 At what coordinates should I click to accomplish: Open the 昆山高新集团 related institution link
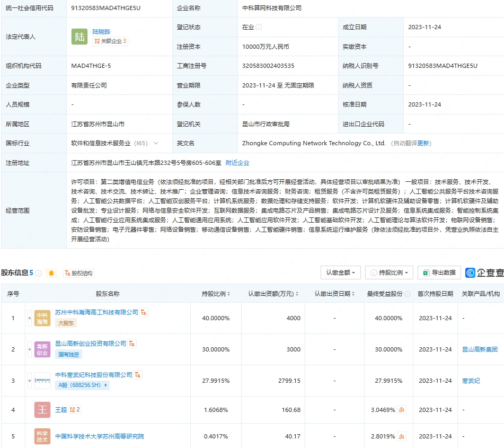480,349
